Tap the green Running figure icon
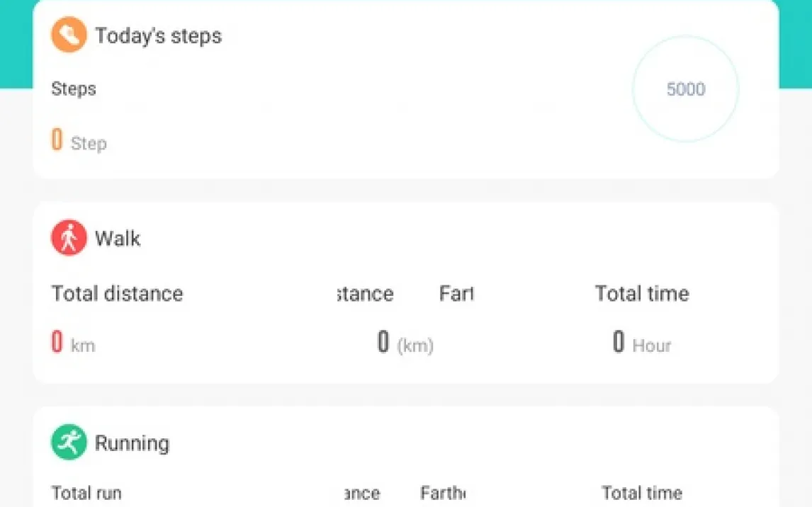 click(x=69, y=443)
